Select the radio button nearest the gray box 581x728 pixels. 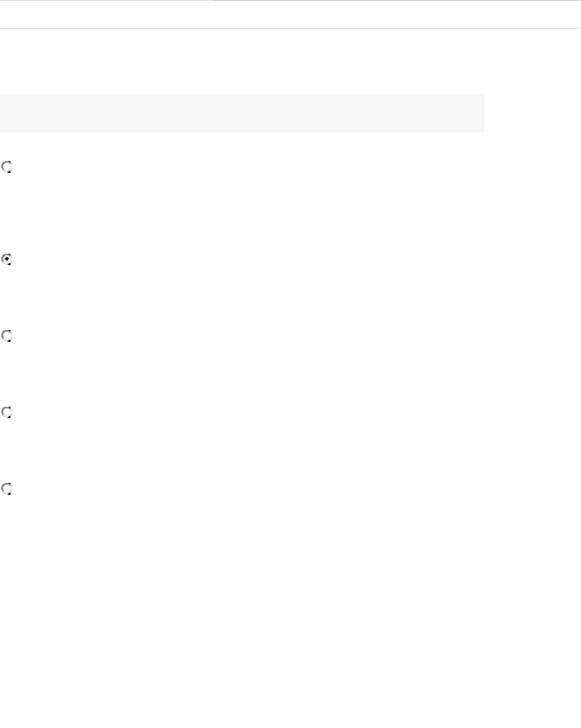7,167
